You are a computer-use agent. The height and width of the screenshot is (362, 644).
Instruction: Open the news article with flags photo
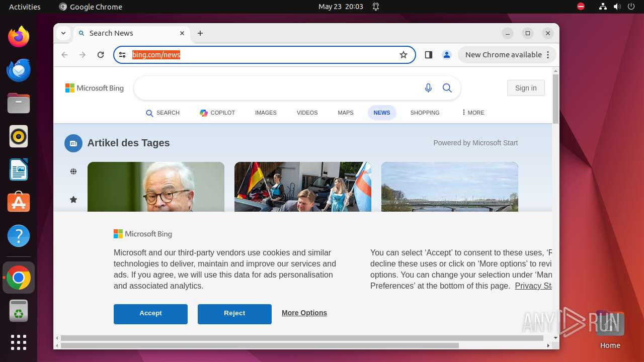(303, 187)
